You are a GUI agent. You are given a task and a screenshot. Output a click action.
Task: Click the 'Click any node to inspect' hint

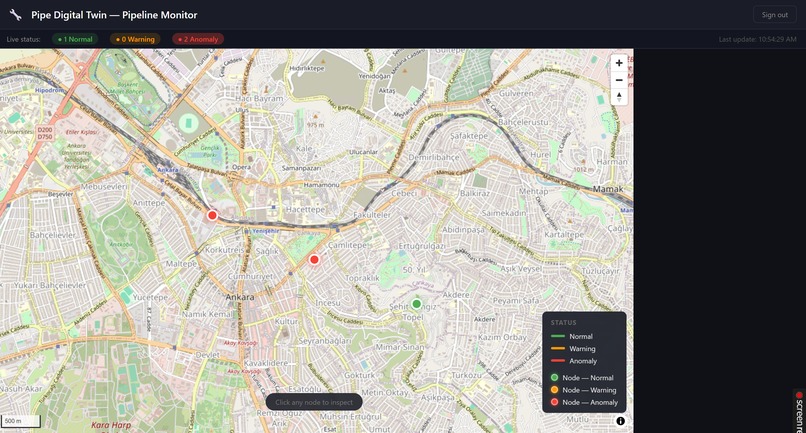(314, 402)
